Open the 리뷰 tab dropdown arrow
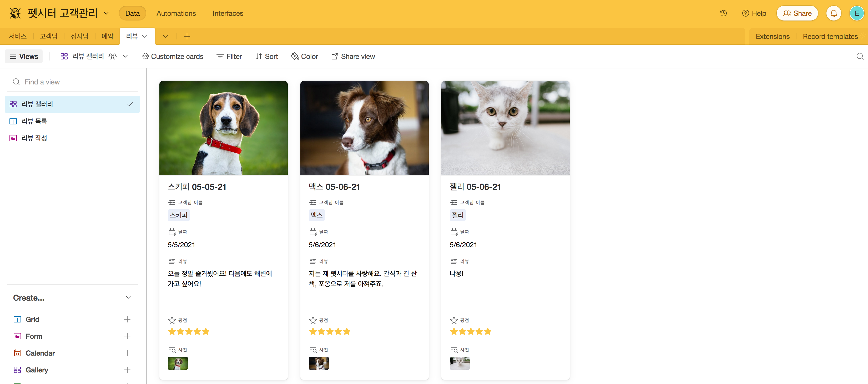Image resolution: width=868 pixels, height=384 pixels. pos(145,36)
